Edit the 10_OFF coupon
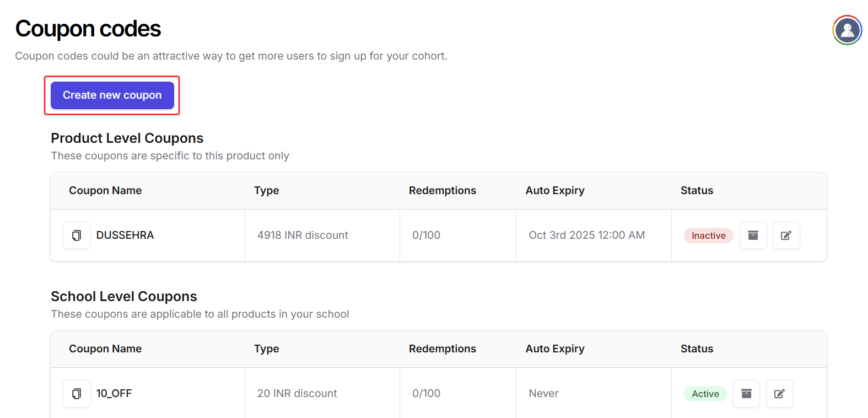This screenshot has height=418, width=868. tap(779, 394)
